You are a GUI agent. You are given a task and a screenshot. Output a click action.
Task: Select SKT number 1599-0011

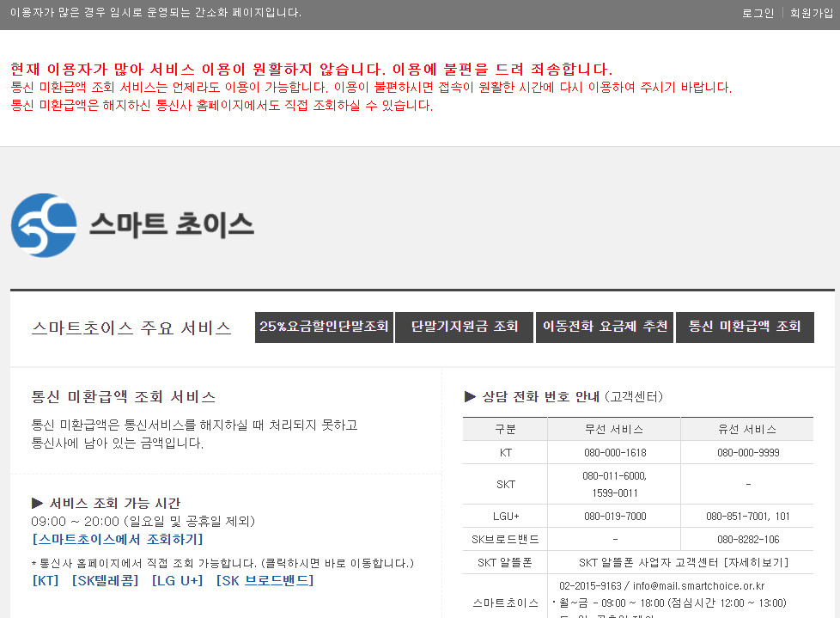point(614,493)
